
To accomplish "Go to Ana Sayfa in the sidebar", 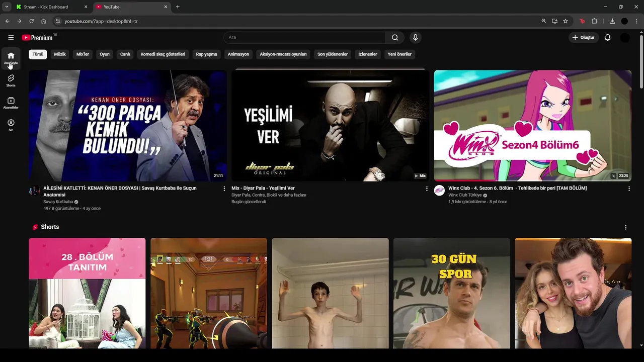I will tap(11, 58).
